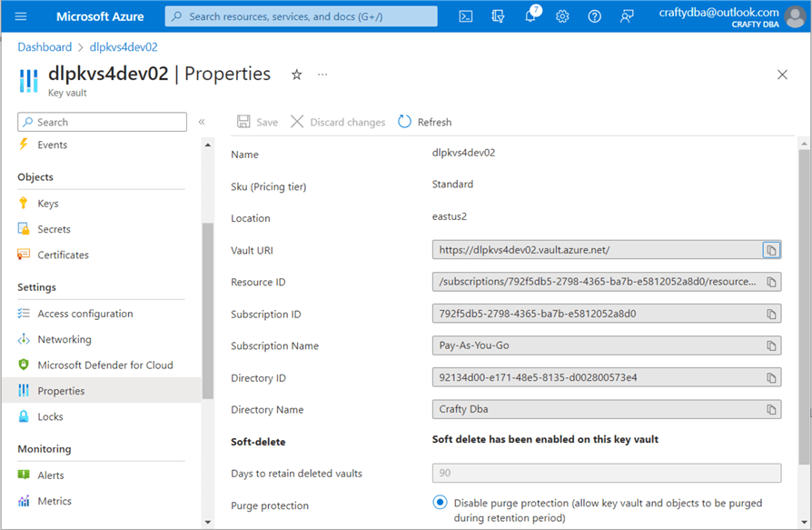Click the 'Standard' pricing tier value
Image resolution: width=812 pixels, height=530 pixels.
click(452, 185)
